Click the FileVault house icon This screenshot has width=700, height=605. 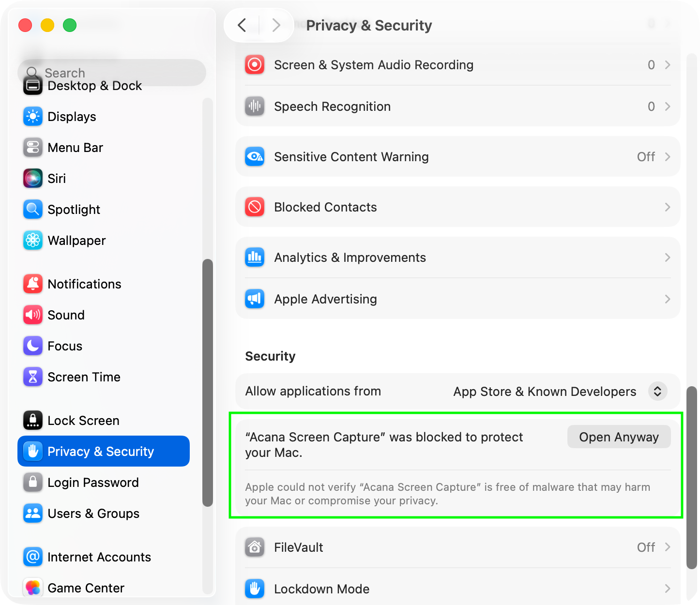[255, 547]
